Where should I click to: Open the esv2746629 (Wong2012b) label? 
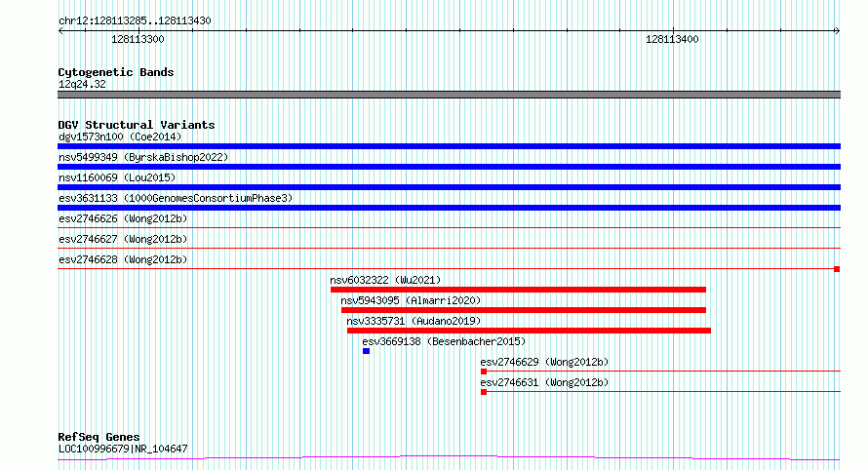tap(544, 362)
